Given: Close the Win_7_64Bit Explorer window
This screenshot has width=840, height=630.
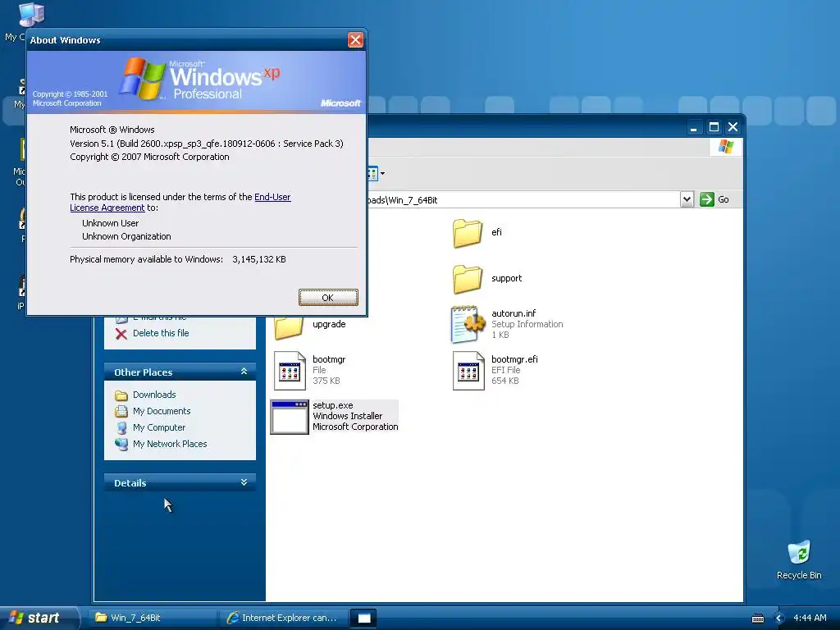Looking at the screenshot, I should [733, 127].
